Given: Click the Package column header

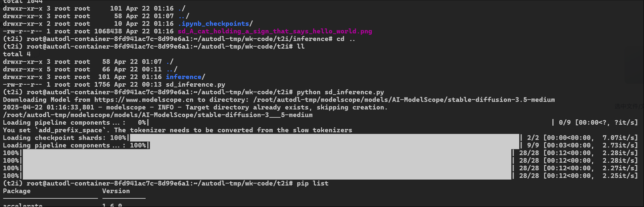Looking at the screenshot, I should tap(17, 191).
